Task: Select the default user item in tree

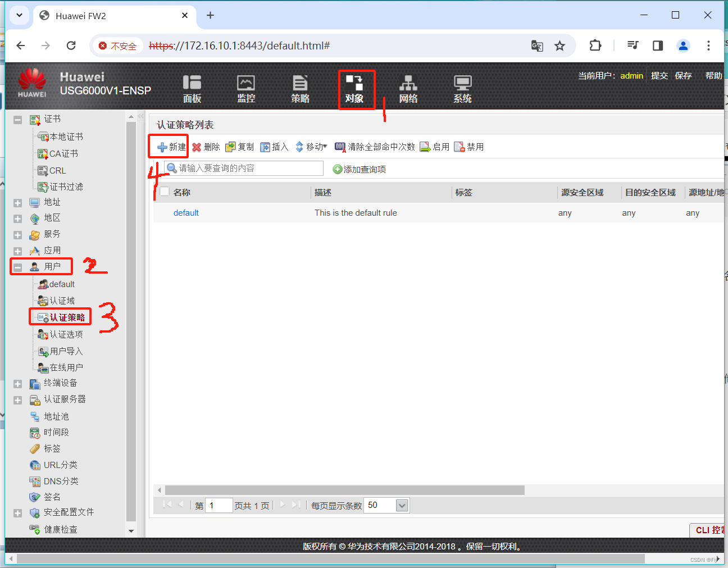Action: click(x=56, y=284)
